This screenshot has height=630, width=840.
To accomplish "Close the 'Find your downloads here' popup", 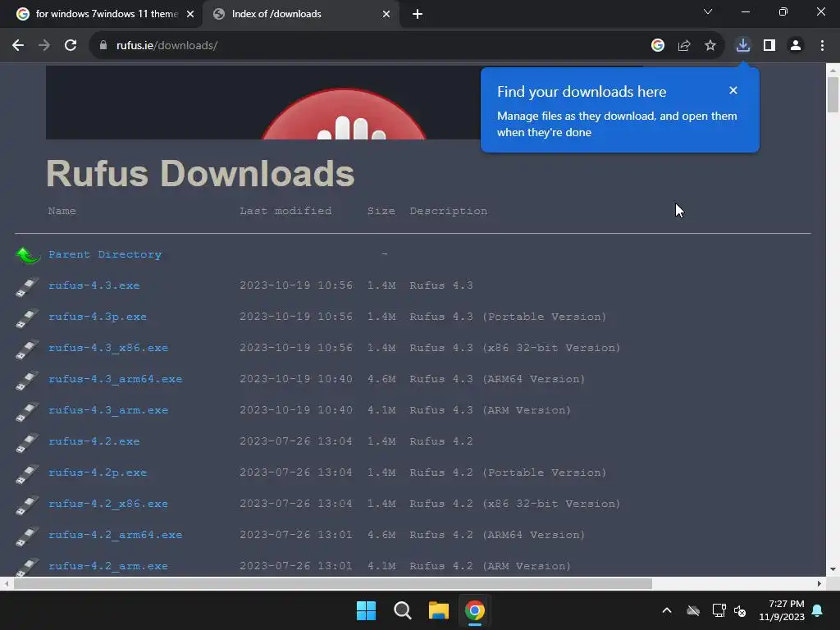I will point(733,90).
